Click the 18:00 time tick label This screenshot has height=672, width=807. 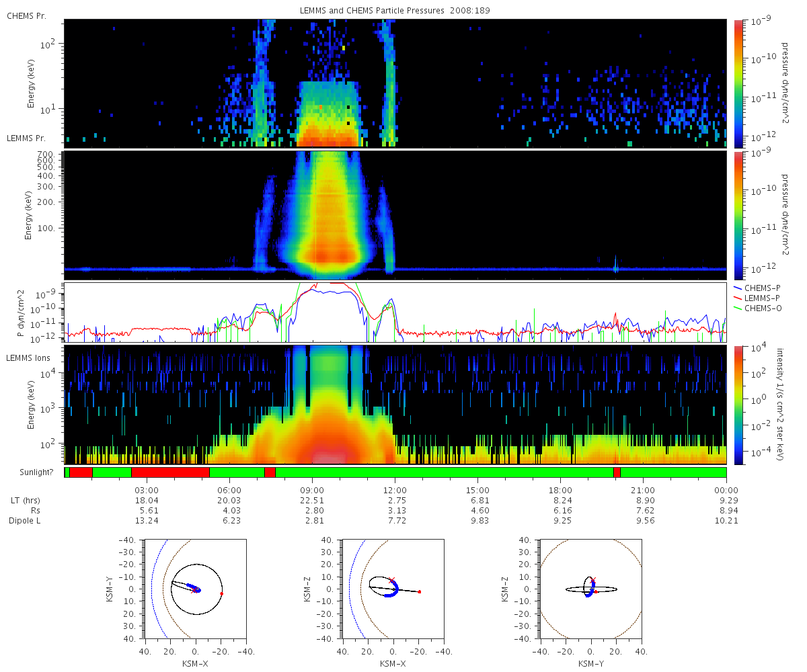(561, 490)
